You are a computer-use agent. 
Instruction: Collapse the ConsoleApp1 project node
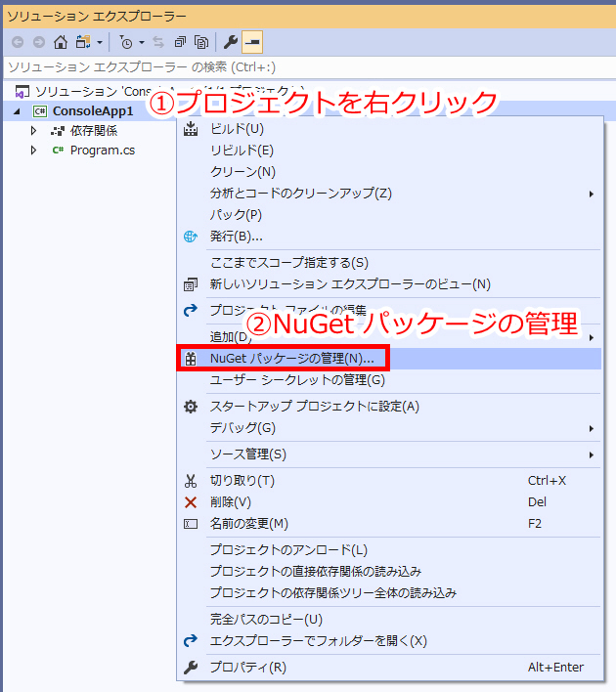(17, 111)
